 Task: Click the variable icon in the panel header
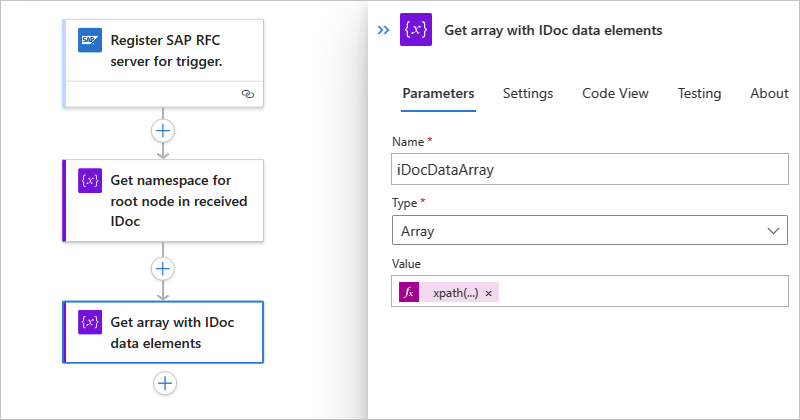click(415, 30)
